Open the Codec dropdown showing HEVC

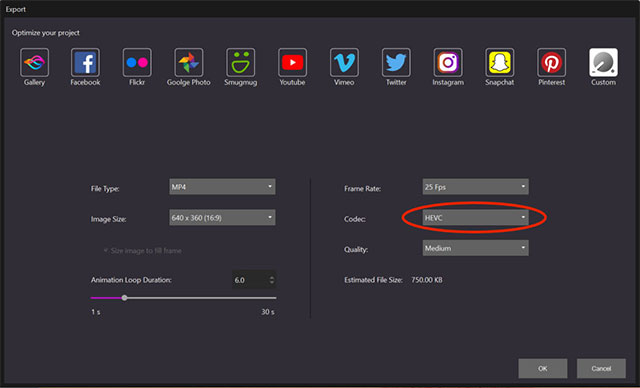coord(476,217)
